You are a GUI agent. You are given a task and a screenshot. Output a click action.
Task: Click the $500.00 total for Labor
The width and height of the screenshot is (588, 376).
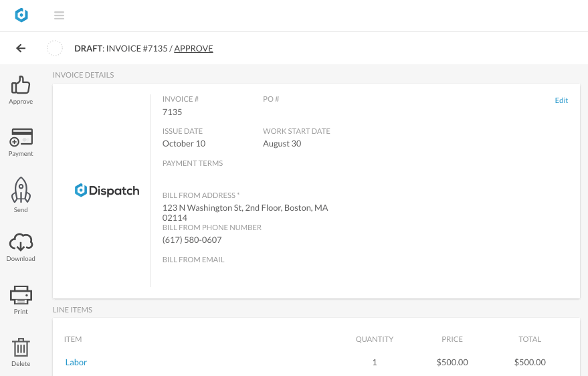[x=530, y=362]
